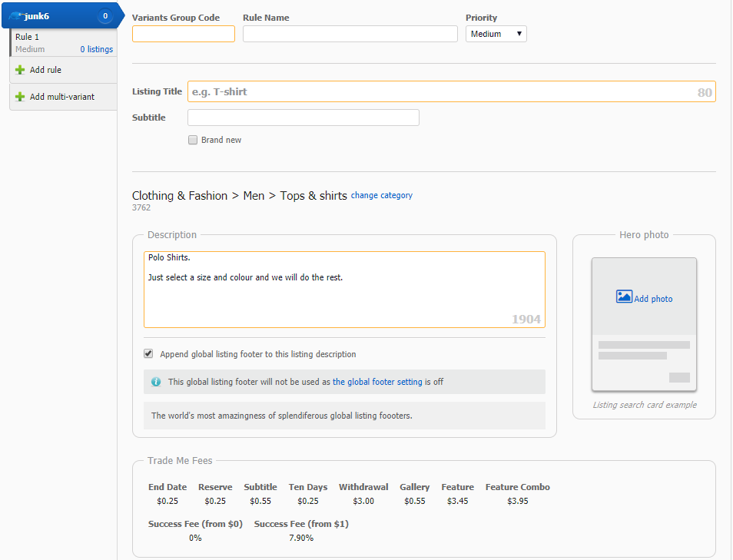
Task: Click the listing search card preview
Action: point(644,324)
